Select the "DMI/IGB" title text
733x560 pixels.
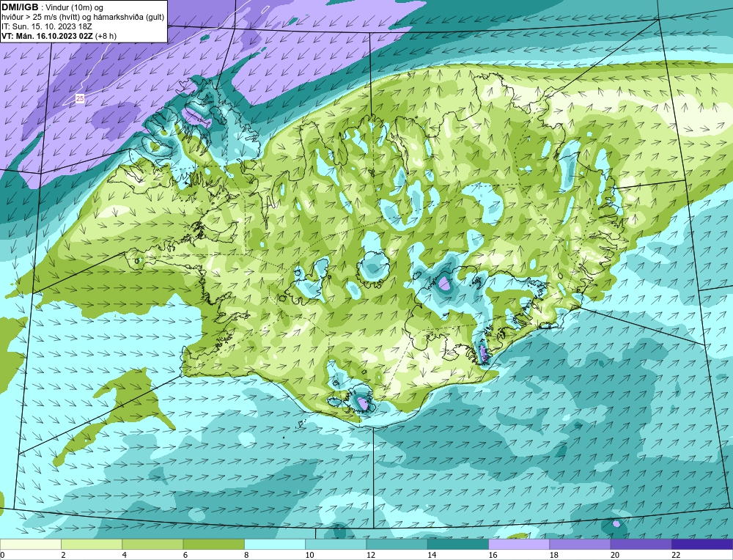(20, 7)
